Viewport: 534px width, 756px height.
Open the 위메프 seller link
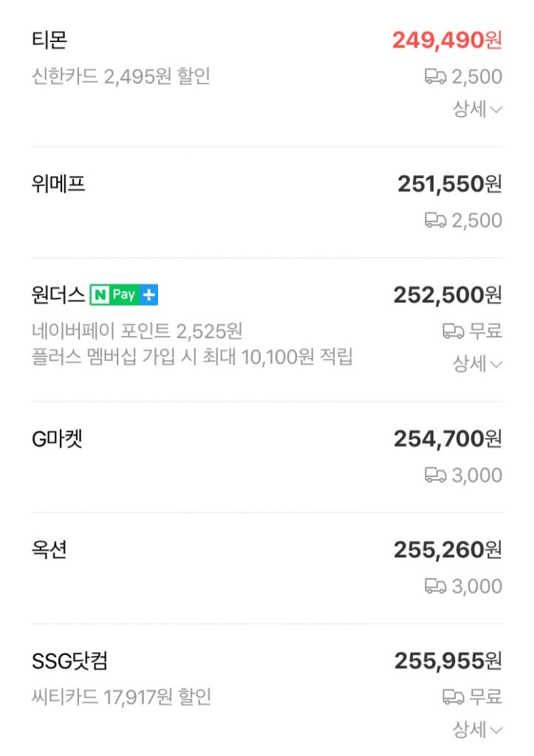[x=58, y=184]
